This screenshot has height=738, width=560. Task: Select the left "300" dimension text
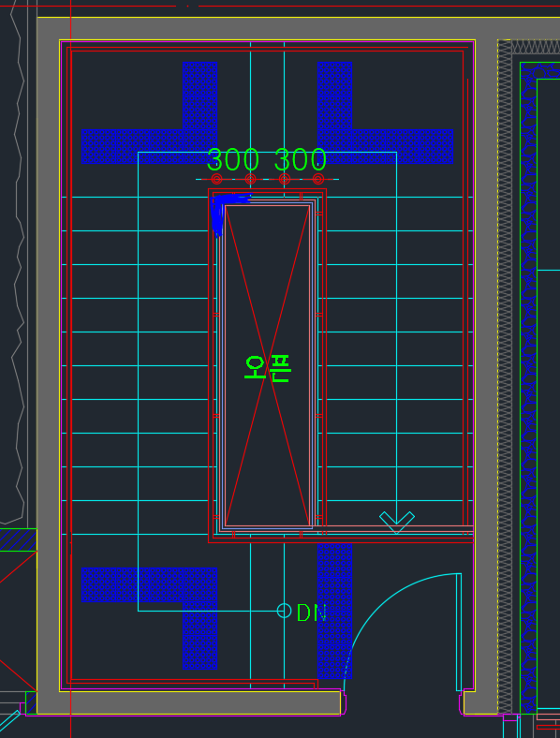pyautogui.click(x=233, y=159)
